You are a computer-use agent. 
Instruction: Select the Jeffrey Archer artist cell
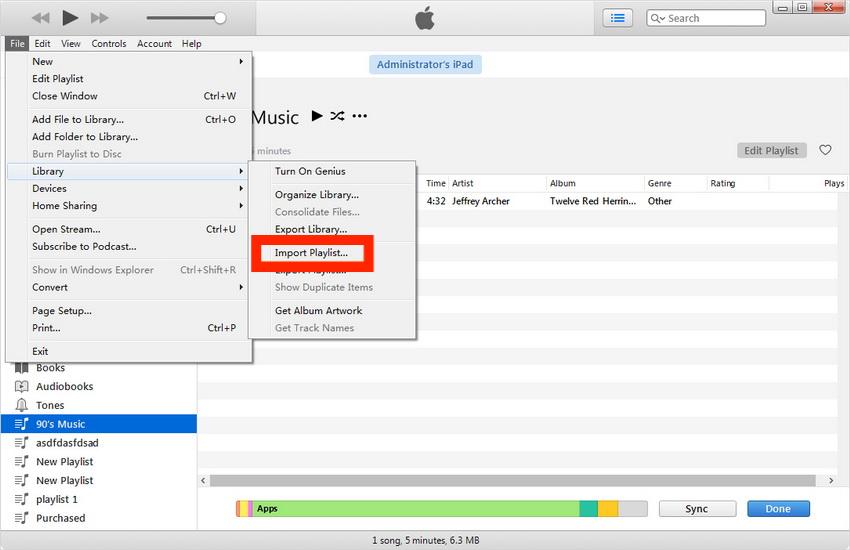(481, 201)
